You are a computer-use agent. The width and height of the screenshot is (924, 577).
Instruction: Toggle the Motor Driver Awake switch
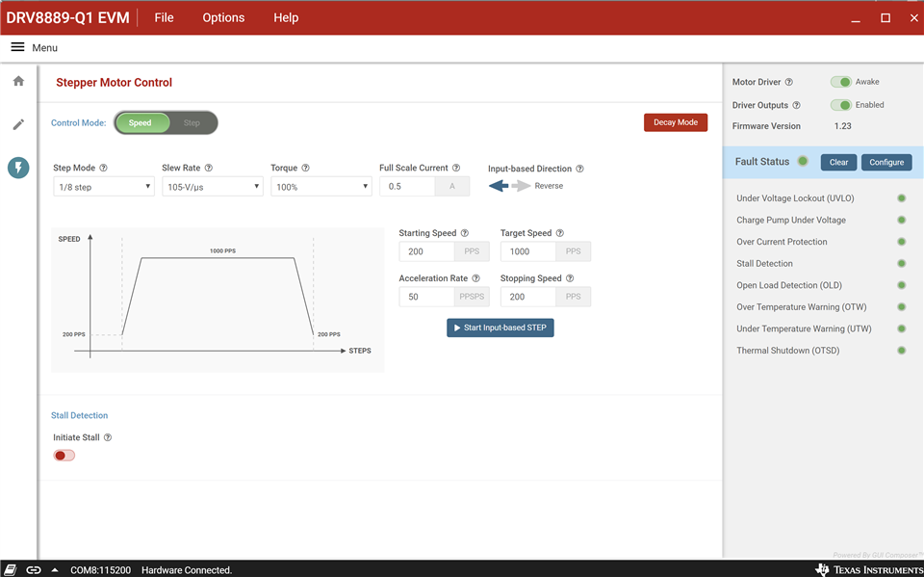841,82
